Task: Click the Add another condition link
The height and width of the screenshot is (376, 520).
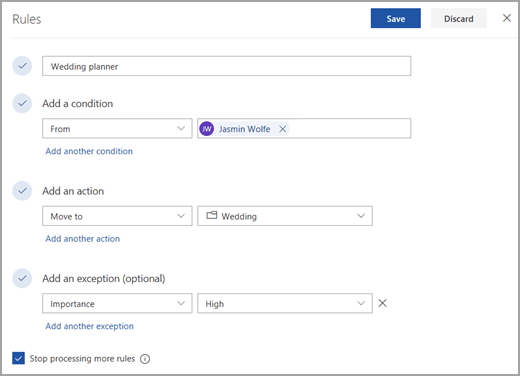Action: click(89, 151)
